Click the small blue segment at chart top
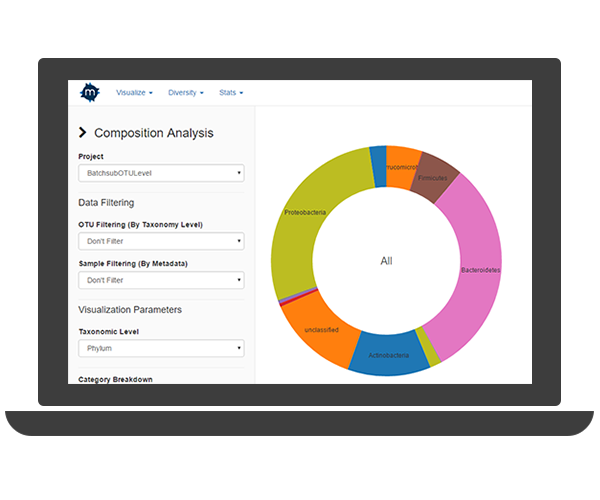Image resolution: width=600 pixels, height=500 pixels. pyautogui.click(x=378, y=164)
